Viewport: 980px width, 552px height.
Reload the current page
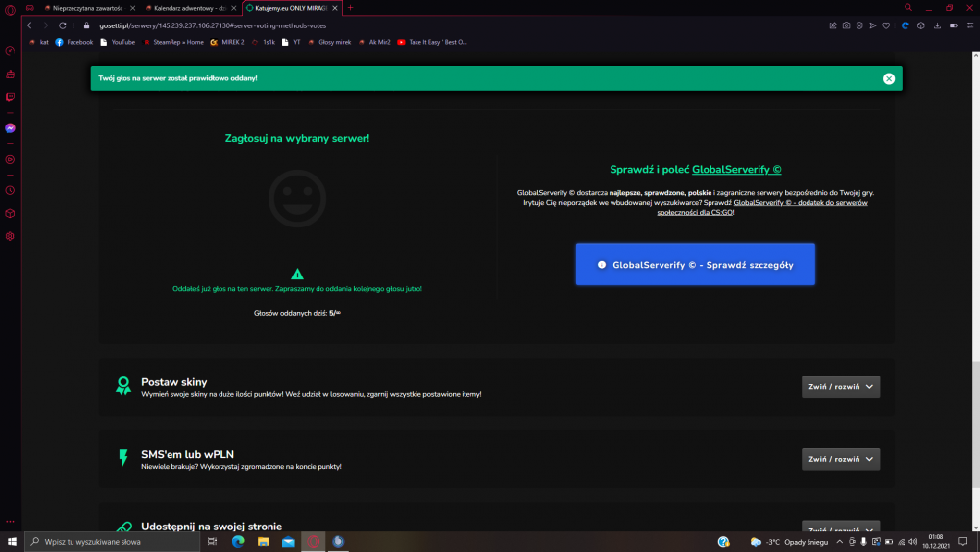[x=63, y=25]
